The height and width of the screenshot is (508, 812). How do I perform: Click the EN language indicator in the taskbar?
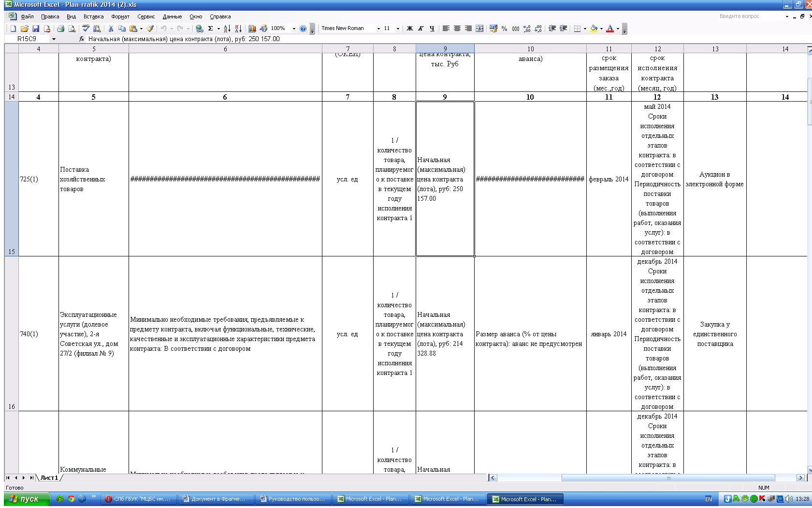[708, 499]
